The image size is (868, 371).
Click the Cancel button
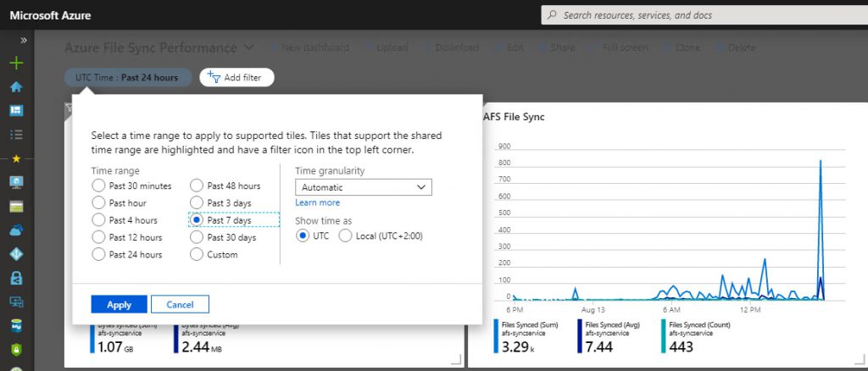(180, 304)
